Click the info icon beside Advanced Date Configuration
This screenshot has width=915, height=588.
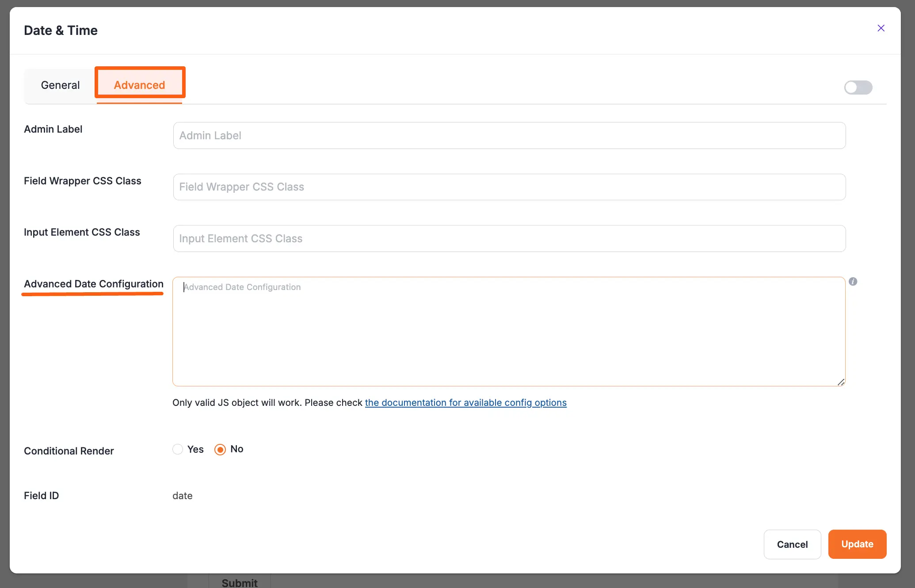853,282
